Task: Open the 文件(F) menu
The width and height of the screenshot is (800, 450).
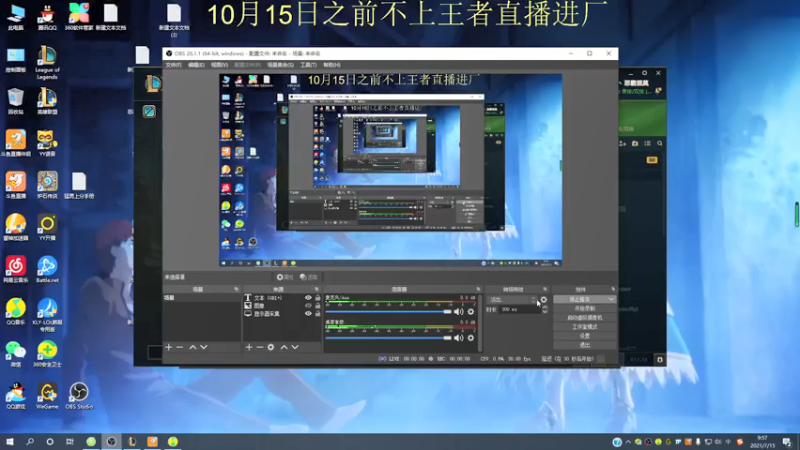Action: click(x=173, y=65)
